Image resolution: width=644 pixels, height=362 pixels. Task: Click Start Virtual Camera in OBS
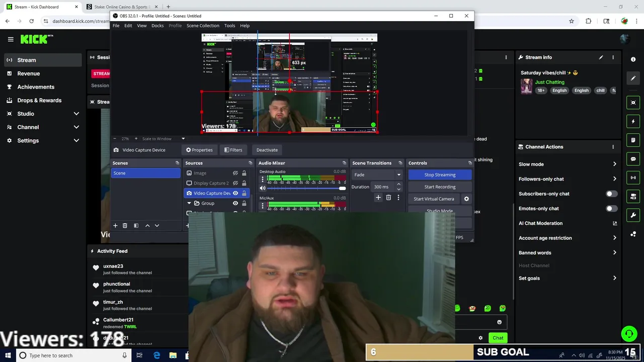point(434,199)
